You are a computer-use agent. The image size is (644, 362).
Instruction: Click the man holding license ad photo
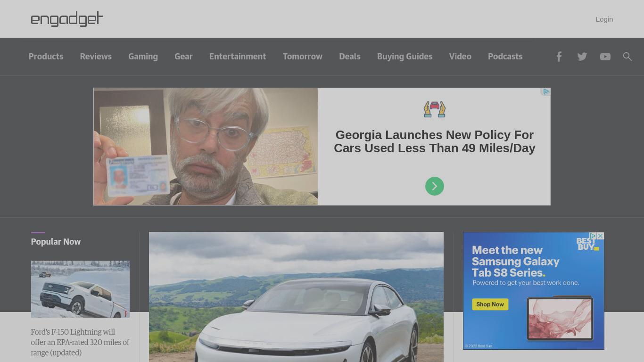[x=206, y=147]
